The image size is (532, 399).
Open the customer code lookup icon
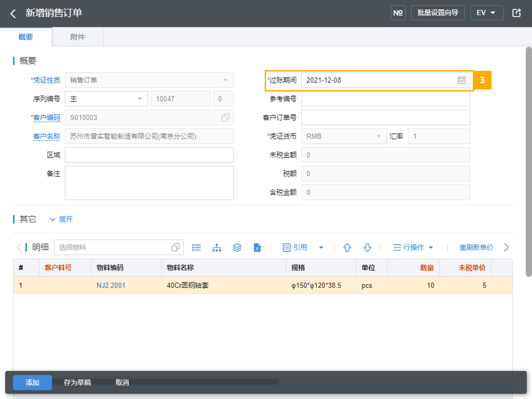point(225,118)
